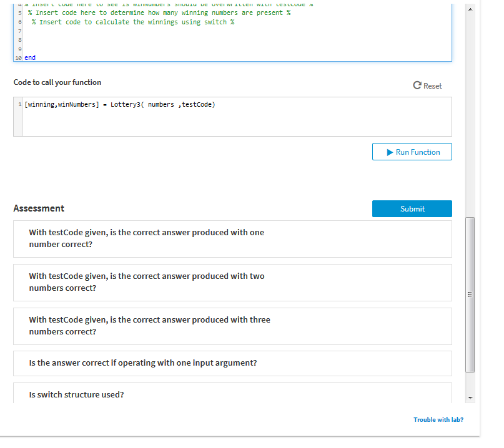Click the play triangle inside Run Function
Screen dimensions: 504x448
(x=390, y=152)
